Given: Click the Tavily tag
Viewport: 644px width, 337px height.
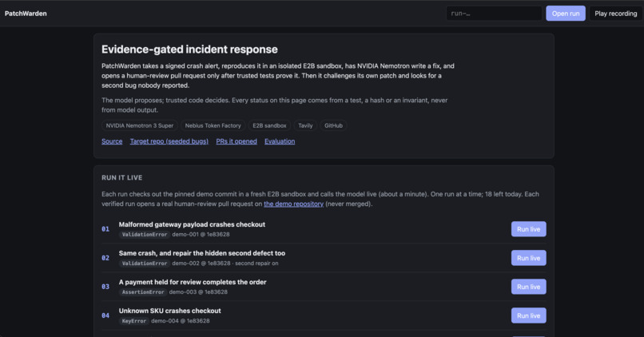Looking at the screenshot, I should tap(305, 125).
